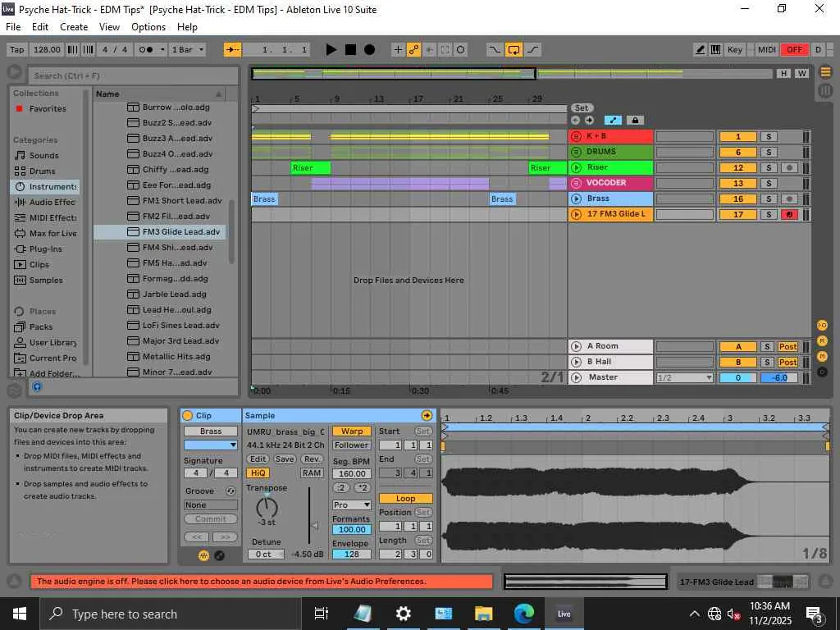This screenshot has height=630, width=840.
Task: Open Windows Settings from taskbar
Action: tap(403, 614)
